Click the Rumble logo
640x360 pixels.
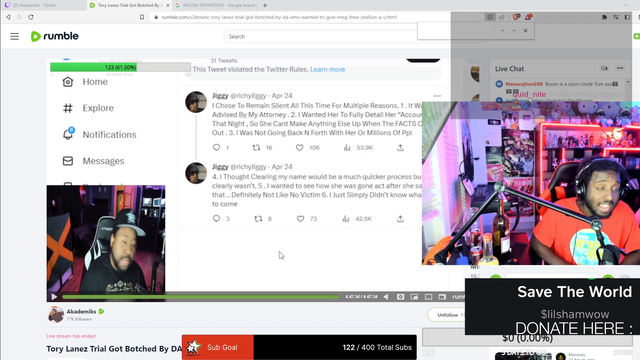(55, 36)
